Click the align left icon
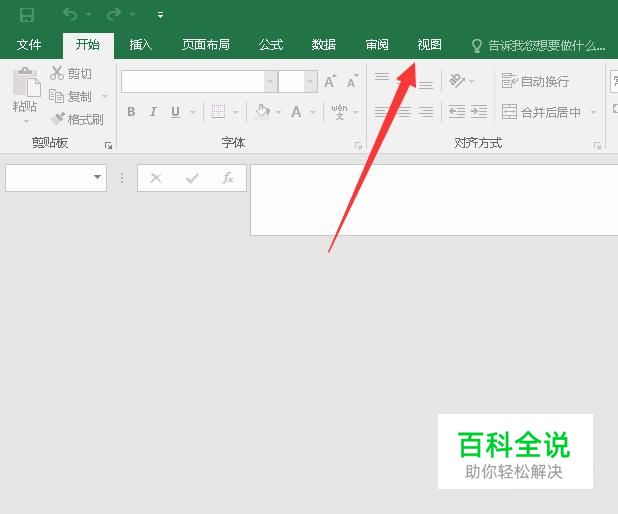 tap(381, 112)
